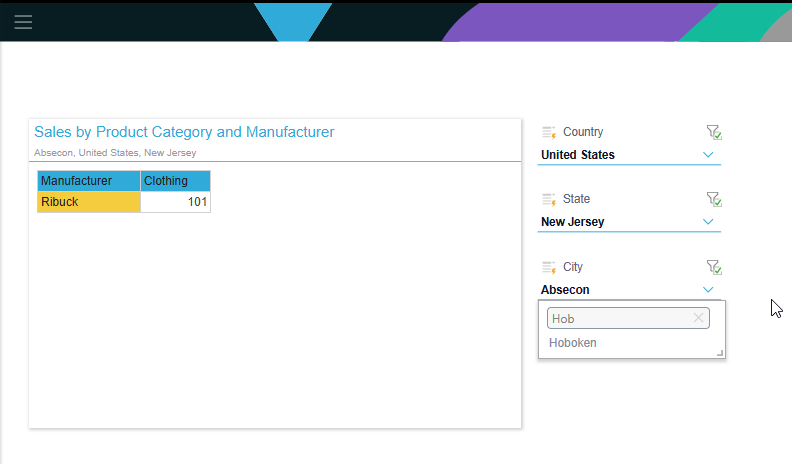
Task: Collapse the City dropdown chevron
Action: pos(708,290)
